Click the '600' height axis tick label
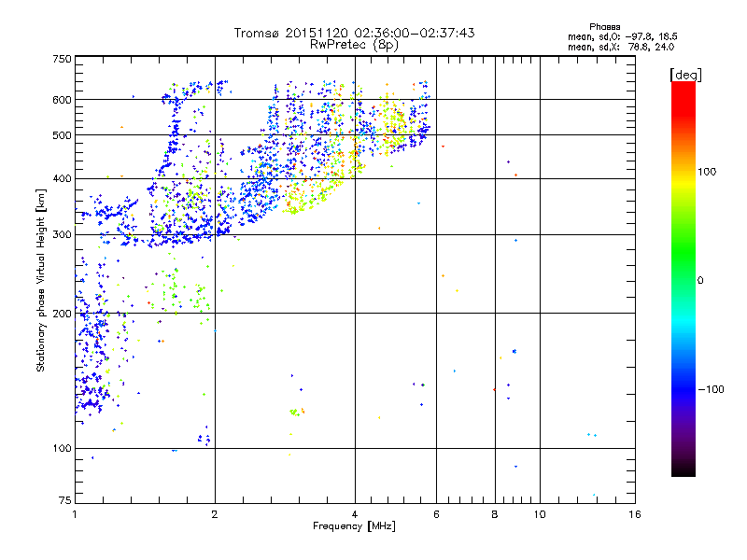747x560 pixels. click(x=62, y=100)
